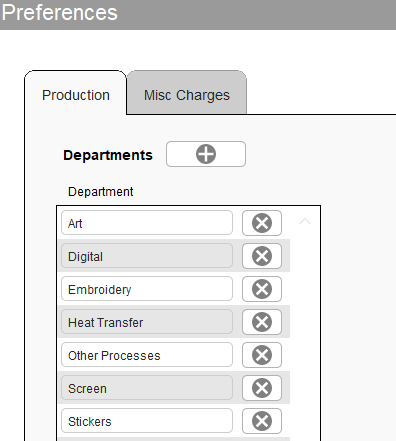Remove the Embroidery department
This screenshot has width=396, height=441.
click(262, 289)
